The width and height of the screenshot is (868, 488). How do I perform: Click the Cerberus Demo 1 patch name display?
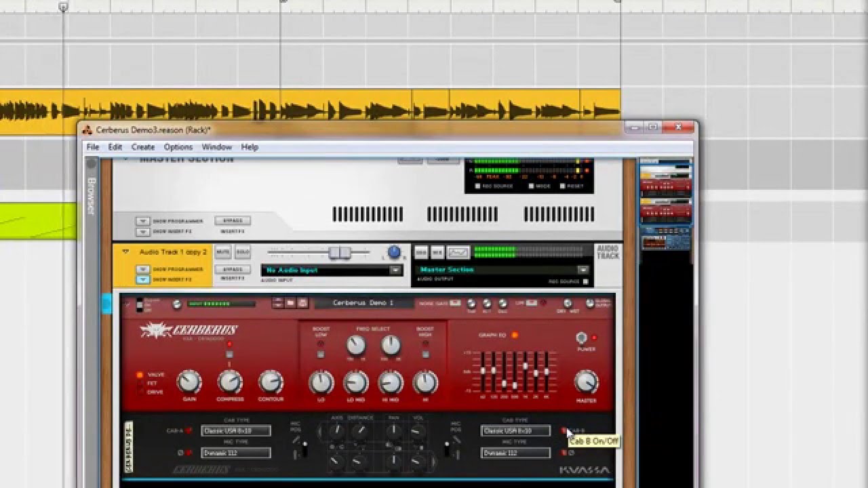pos(363,303)
